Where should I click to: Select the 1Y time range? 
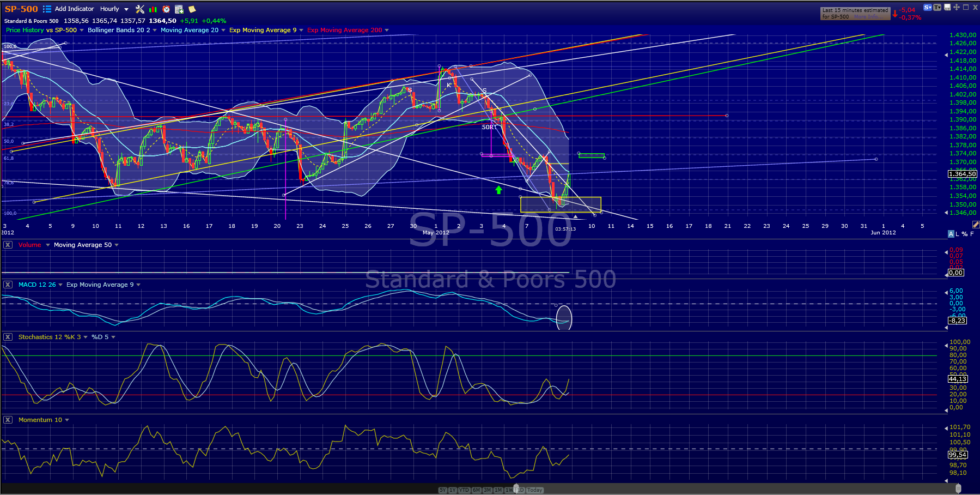click(453, 490)
